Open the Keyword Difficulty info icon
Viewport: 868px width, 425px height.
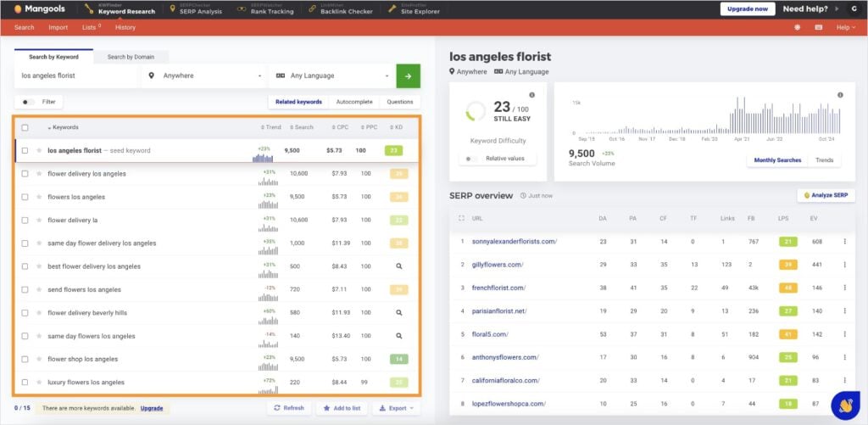coord(532,95)
